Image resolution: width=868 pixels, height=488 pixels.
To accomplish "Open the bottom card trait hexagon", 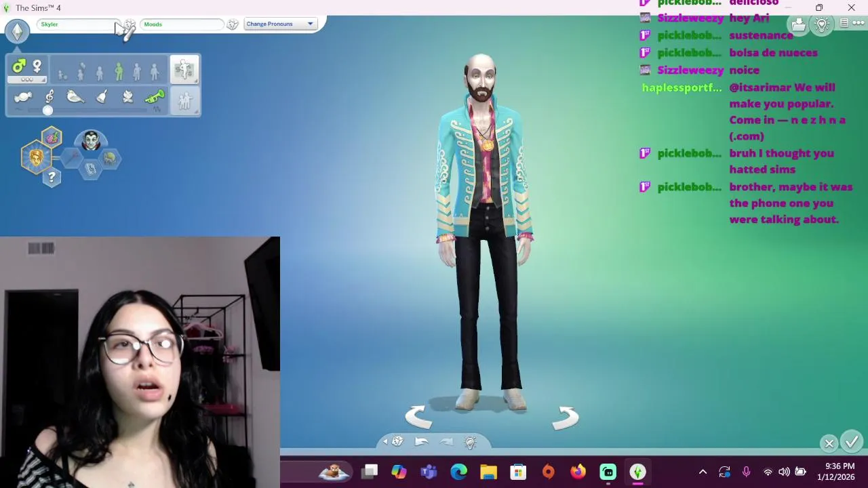I will (91, 169).
